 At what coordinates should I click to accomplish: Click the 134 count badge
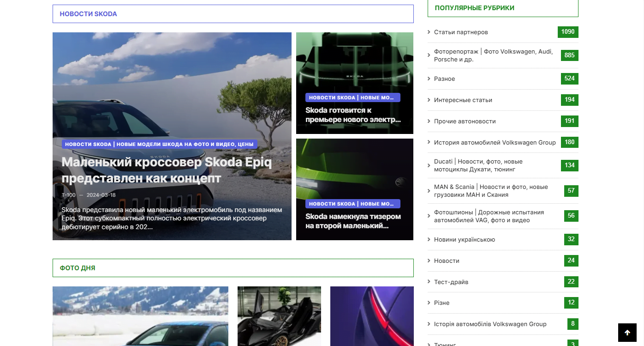tap(570, 165)
